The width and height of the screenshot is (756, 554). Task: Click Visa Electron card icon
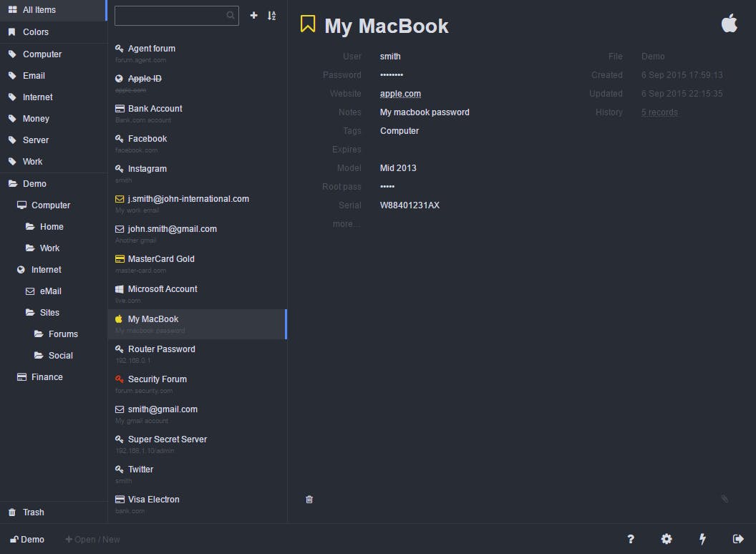120,500
